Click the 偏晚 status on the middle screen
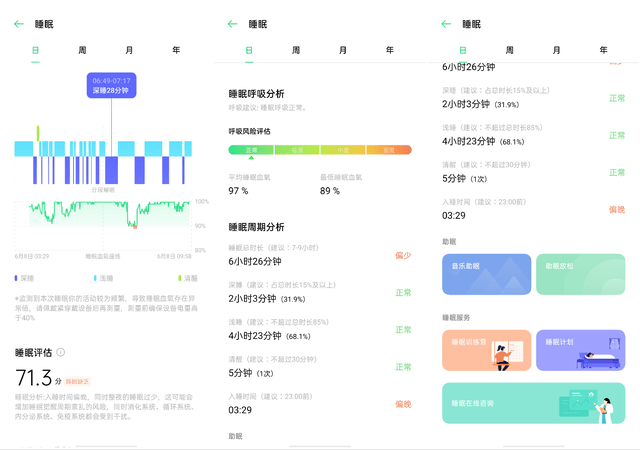Screen dimensions: 640x450 tap(403, 404)
